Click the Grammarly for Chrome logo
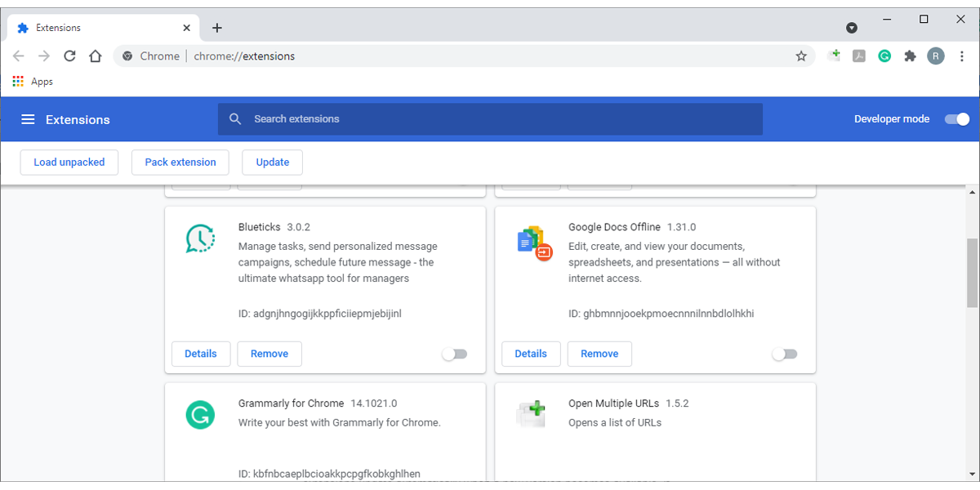The height and width of the screenshot is (490, 980). point(199,415)
